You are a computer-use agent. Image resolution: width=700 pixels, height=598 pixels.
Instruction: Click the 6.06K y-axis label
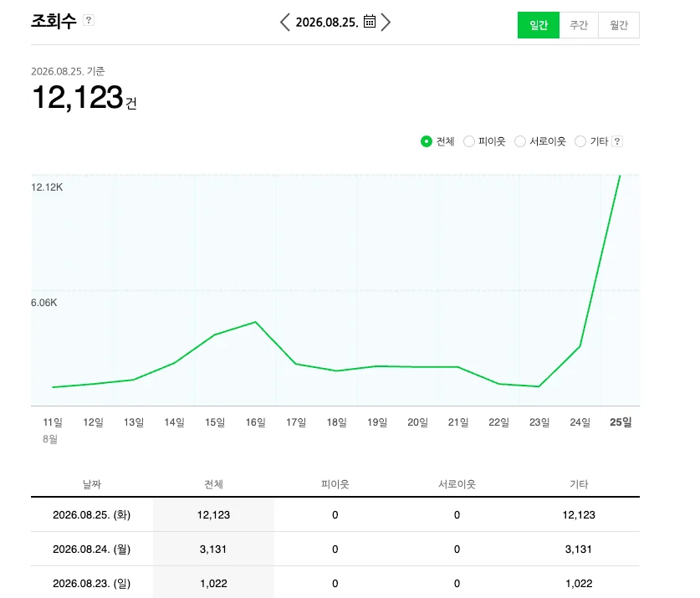point(43,303)
